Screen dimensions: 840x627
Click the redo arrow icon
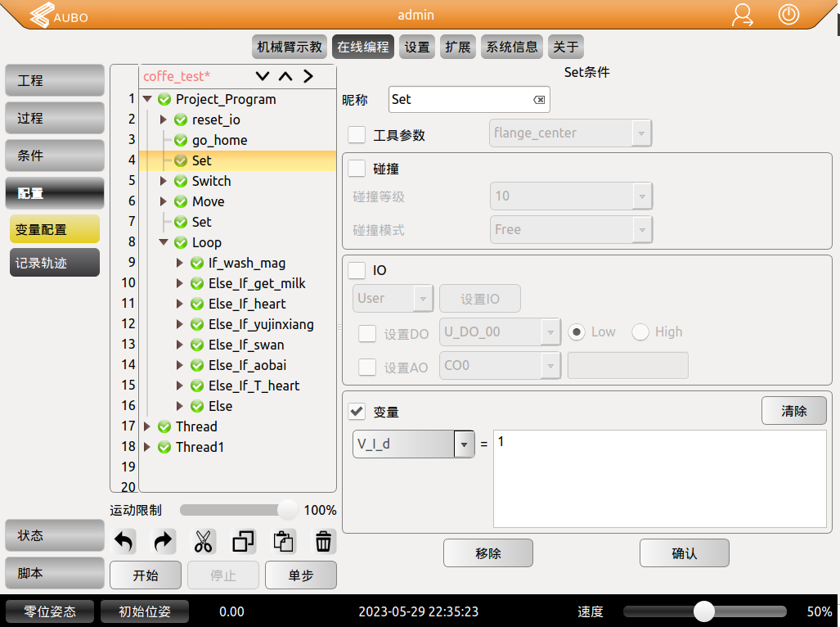pos(164,541)
